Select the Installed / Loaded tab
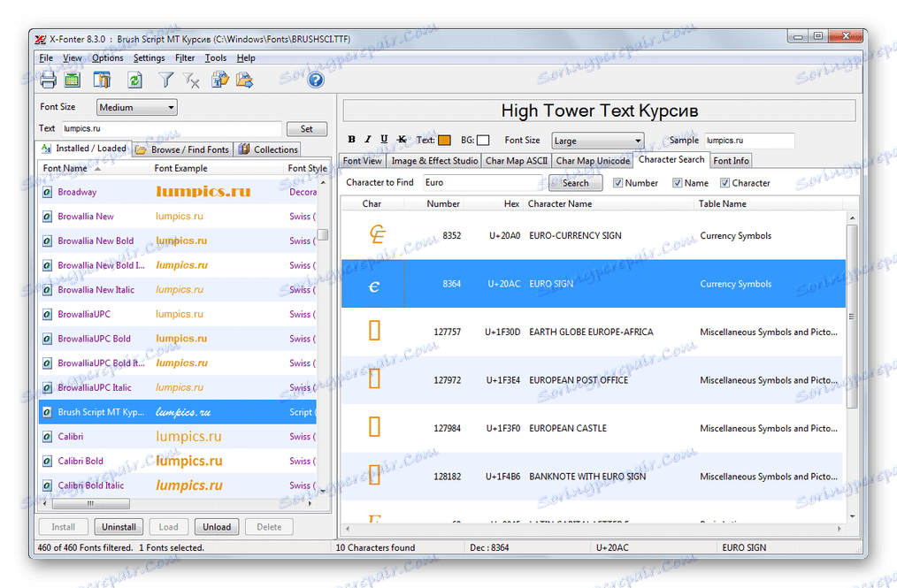This screenshot has width=897, height=588. pyautogui.click(x=84, y=149)
